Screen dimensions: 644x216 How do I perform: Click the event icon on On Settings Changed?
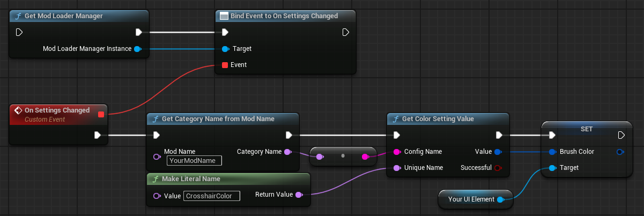point(18,110)
